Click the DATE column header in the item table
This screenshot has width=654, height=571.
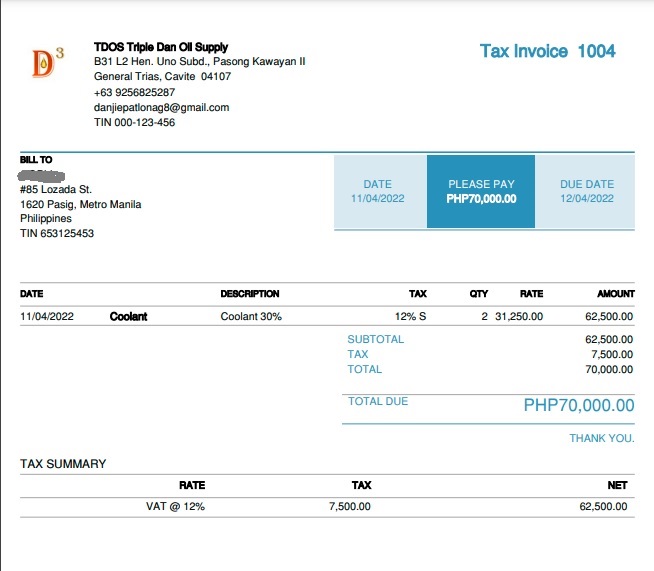tap(32, 294)
